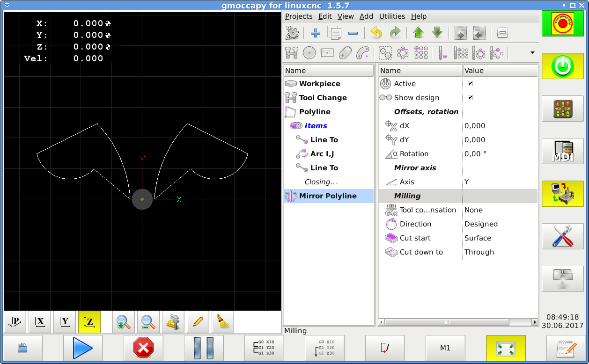
Task: Click the gears settings icon in toolbar
Action: (292, 33)
